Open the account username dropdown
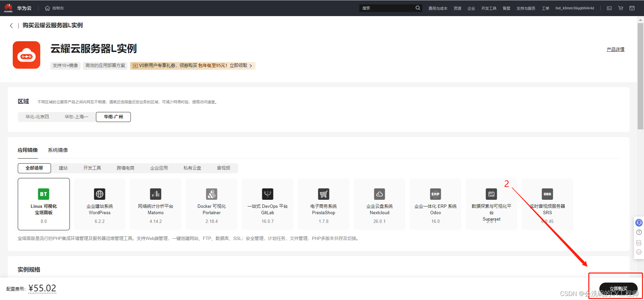Viewport: 644px width, 300px height. coord(575,8)
